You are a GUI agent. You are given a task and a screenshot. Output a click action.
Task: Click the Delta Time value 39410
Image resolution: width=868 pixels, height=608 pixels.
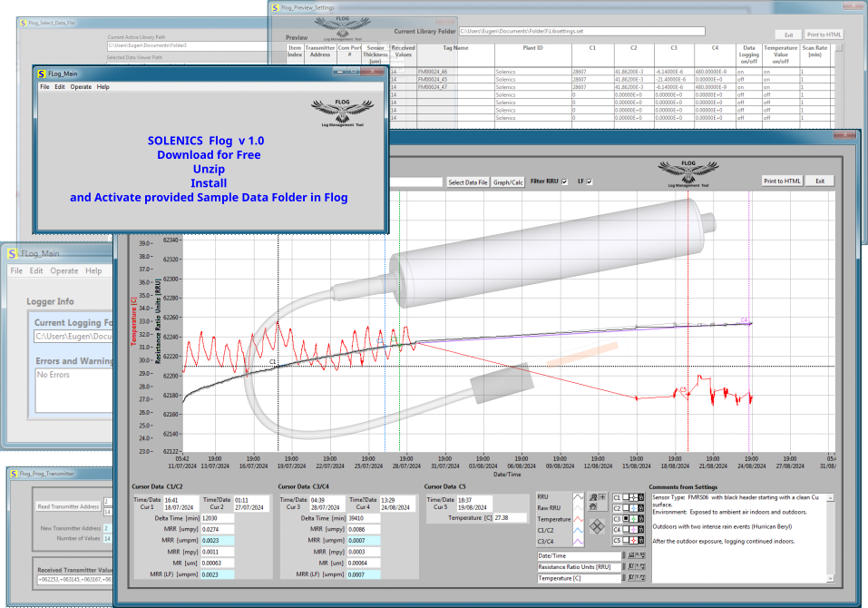point(363,518)
